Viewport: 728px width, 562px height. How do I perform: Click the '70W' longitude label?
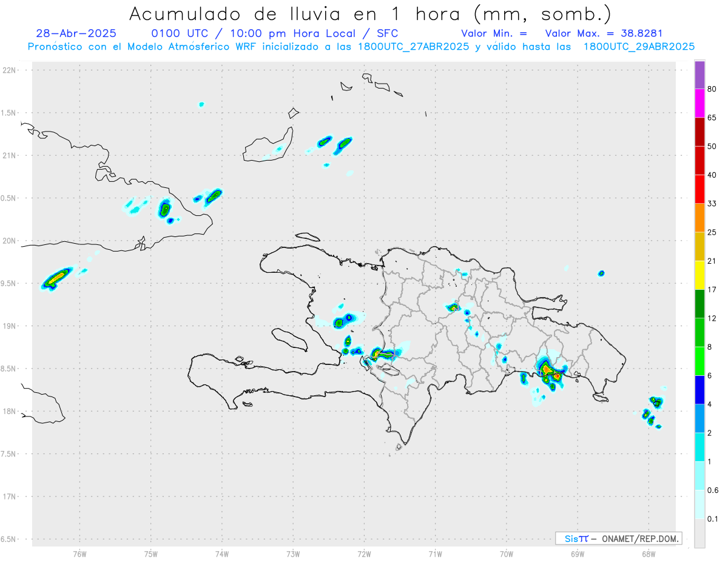click(x=507, y=554)
